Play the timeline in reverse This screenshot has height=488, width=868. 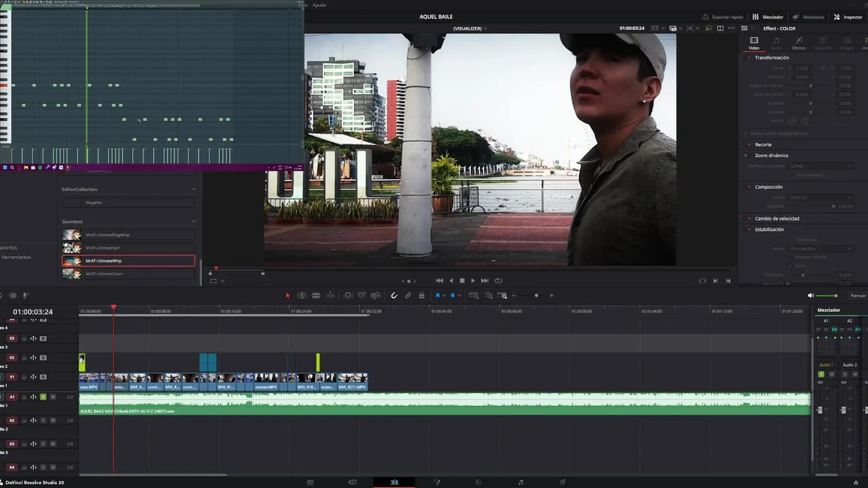(451, 281)
